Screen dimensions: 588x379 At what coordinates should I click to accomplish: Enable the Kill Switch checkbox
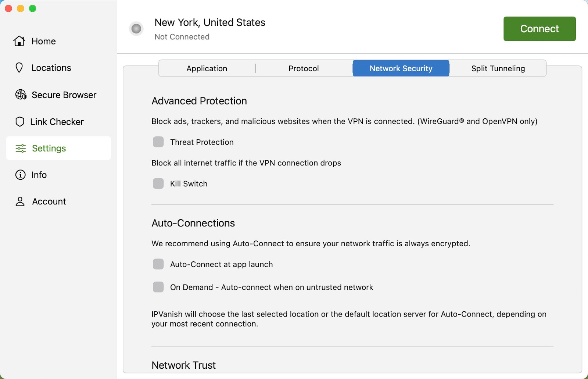coord(158,183)
